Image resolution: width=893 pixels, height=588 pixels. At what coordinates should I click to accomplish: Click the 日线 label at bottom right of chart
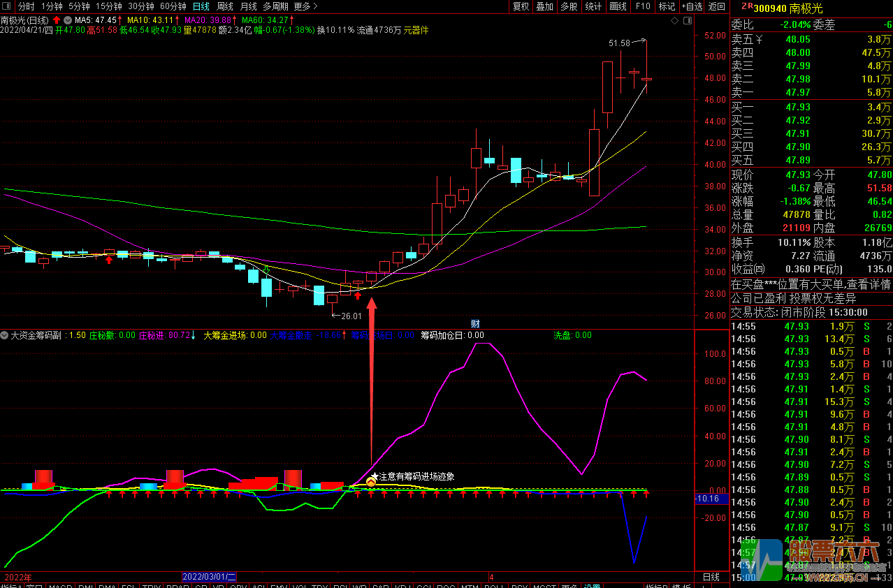click(x=710, y=578)
